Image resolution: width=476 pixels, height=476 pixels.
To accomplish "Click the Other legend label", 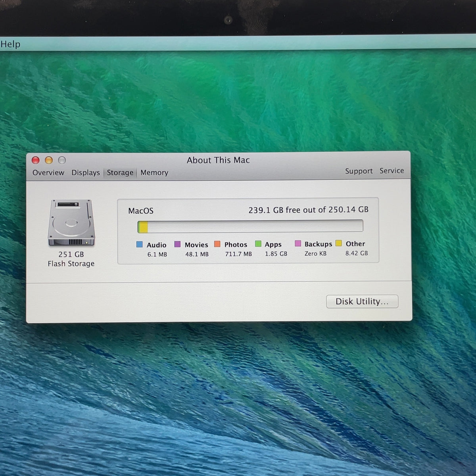I will pos(355,244).
